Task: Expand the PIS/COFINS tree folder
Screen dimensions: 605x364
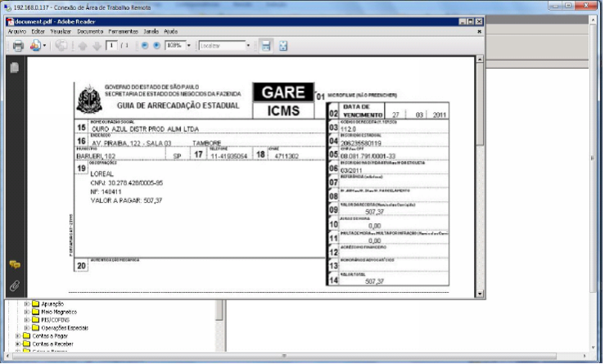Action: coord(27,320)
